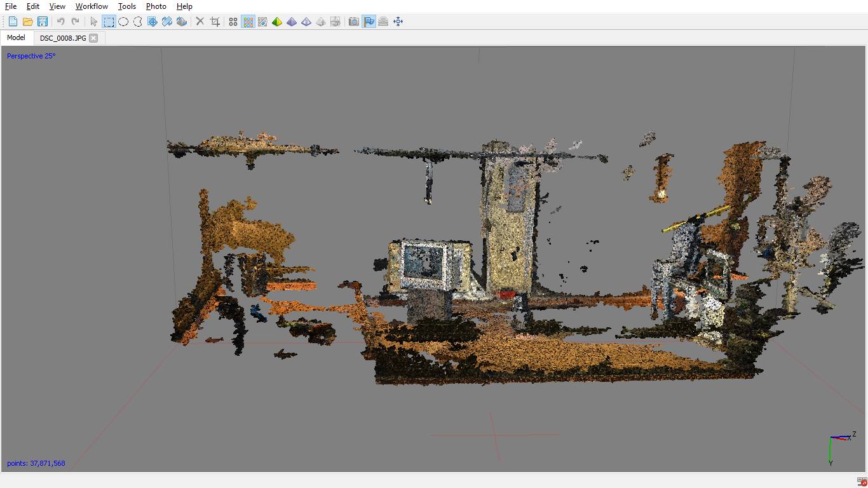Image resolution: width=868 pixels, height=488 pixels.
Task: Create a new project with New icon
Action: click(x=13, y=22)
